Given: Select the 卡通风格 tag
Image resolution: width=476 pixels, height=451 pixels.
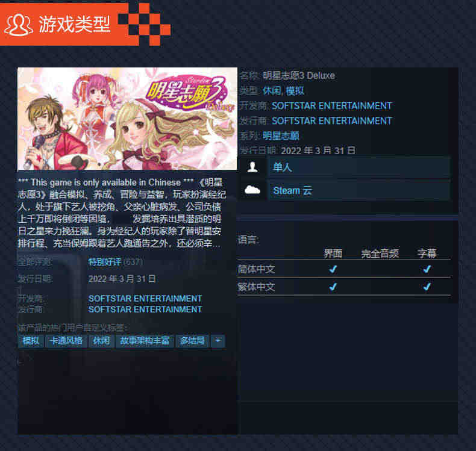Looking at the screenshot, I should [66, 341].
